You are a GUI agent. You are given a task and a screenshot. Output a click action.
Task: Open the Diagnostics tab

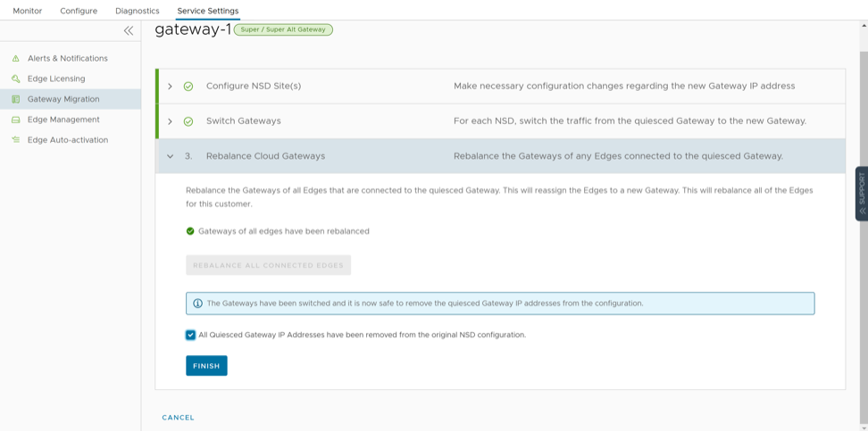(x=138, y=11)
